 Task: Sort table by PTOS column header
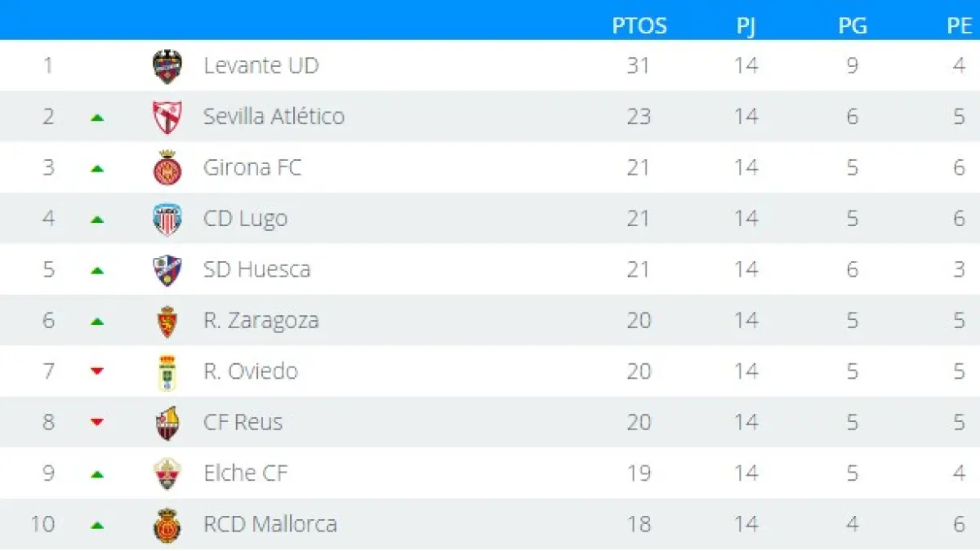coord(639,26)
